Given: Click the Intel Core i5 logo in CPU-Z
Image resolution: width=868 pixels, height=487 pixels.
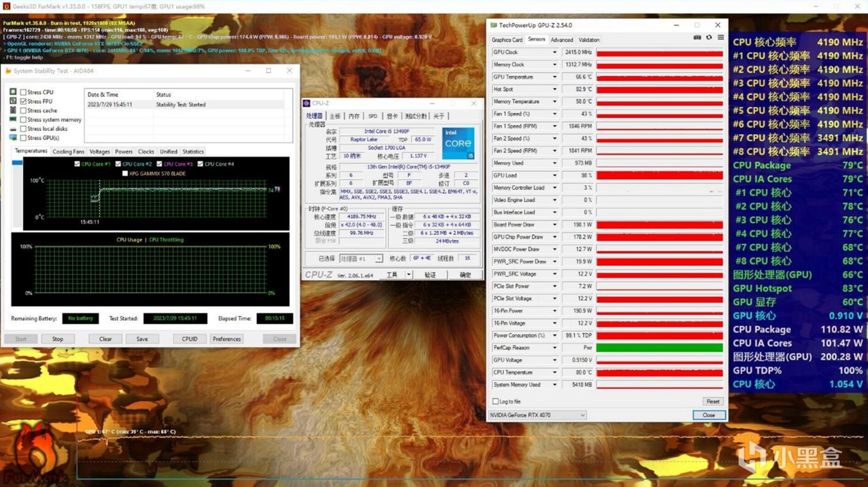Looking at the screenshot, I should tap(458, 143).
